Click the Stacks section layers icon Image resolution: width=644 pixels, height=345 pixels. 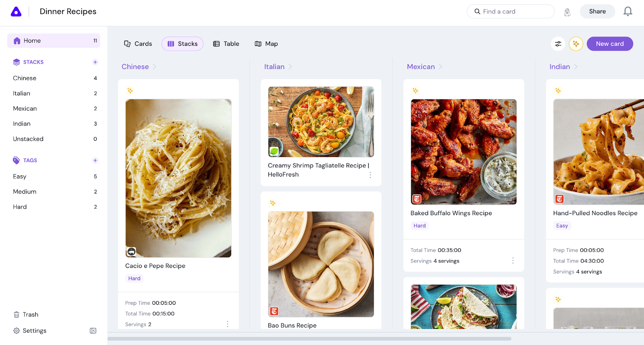(x=17, y=62)
